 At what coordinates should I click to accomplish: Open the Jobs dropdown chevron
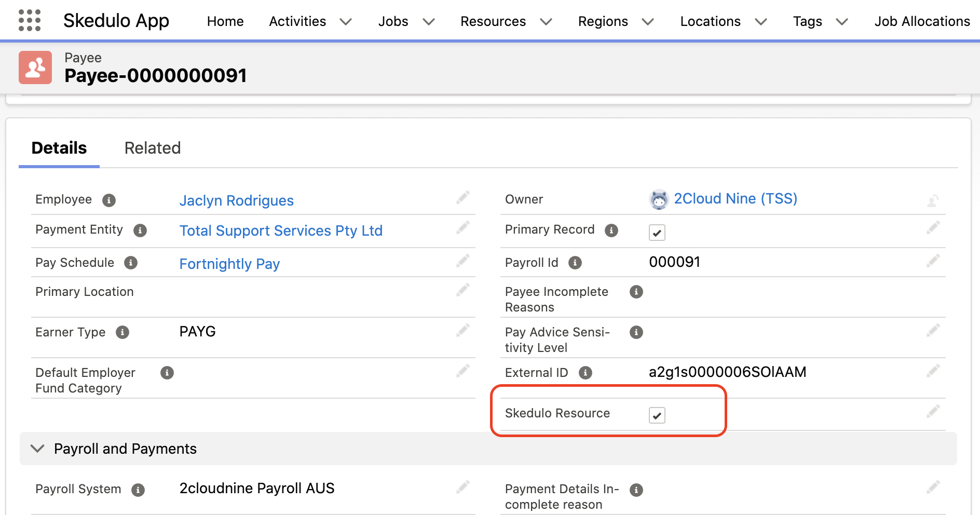(428, 22)
